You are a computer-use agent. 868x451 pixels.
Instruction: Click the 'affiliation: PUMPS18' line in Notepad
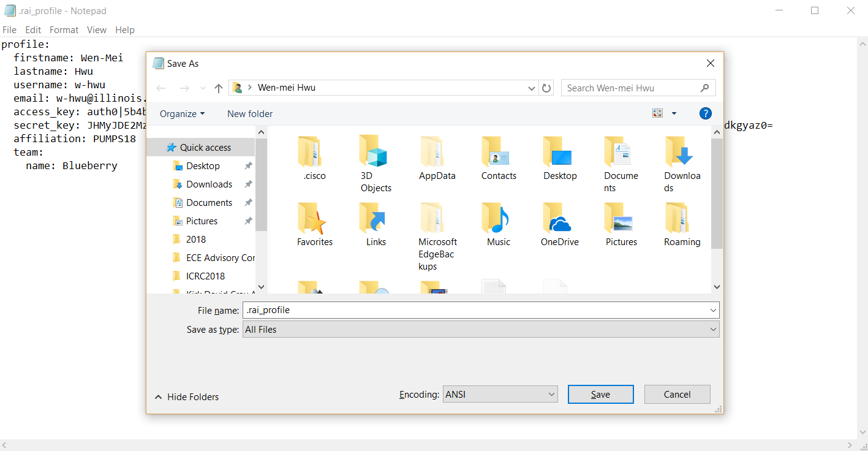[75, 138]
